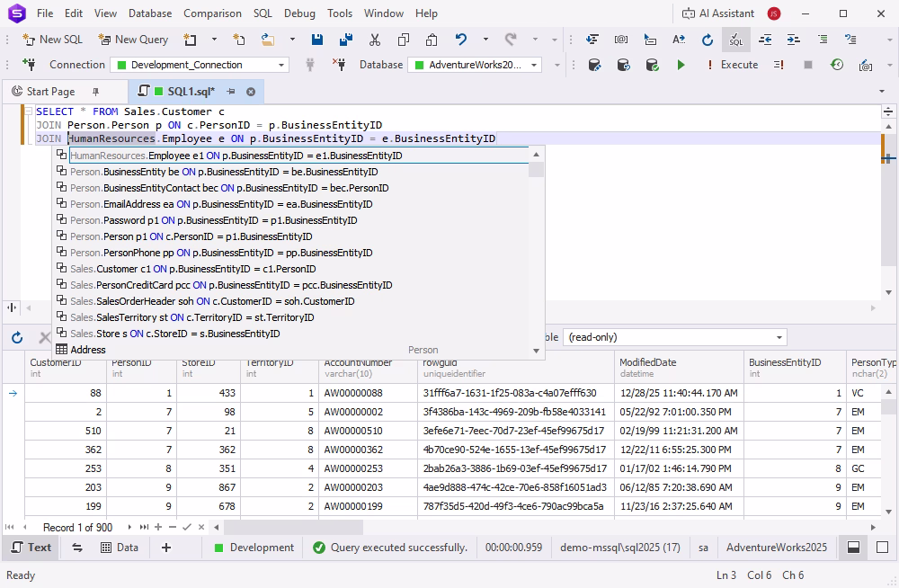Toggle the SQL syntax check button
Image resolution: width=899 pixels, height=588 pixels.
(735, 40)
